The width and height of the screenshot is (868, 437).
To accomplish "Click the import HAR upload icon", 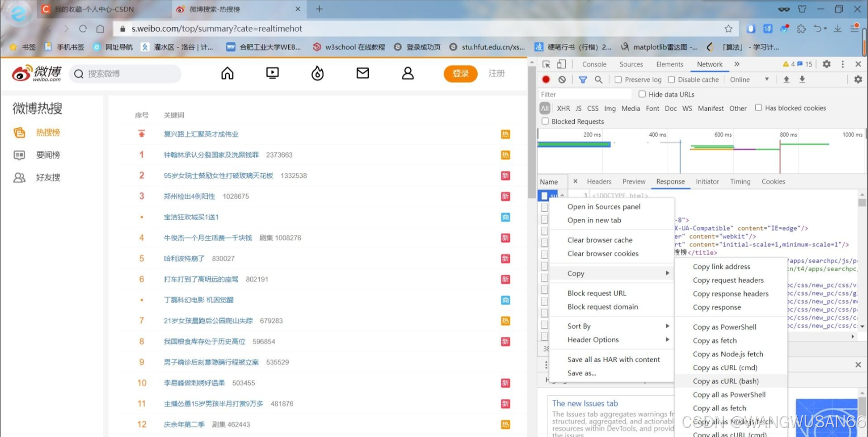I will (x=787, y=79).
